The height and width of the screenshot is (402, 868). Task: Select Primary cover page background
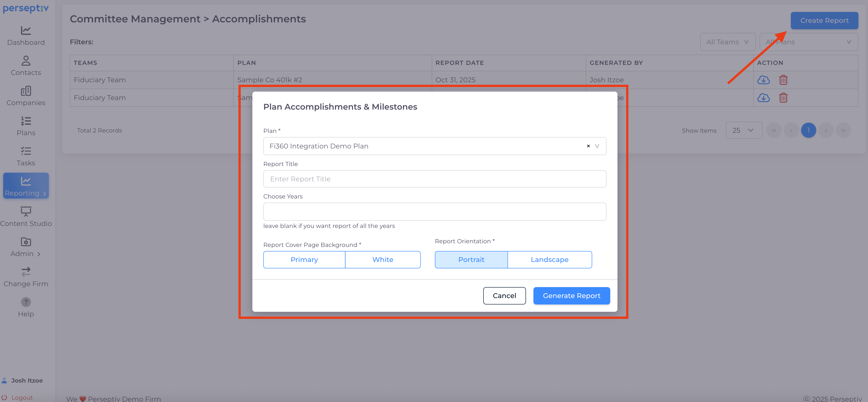(304, 259)
